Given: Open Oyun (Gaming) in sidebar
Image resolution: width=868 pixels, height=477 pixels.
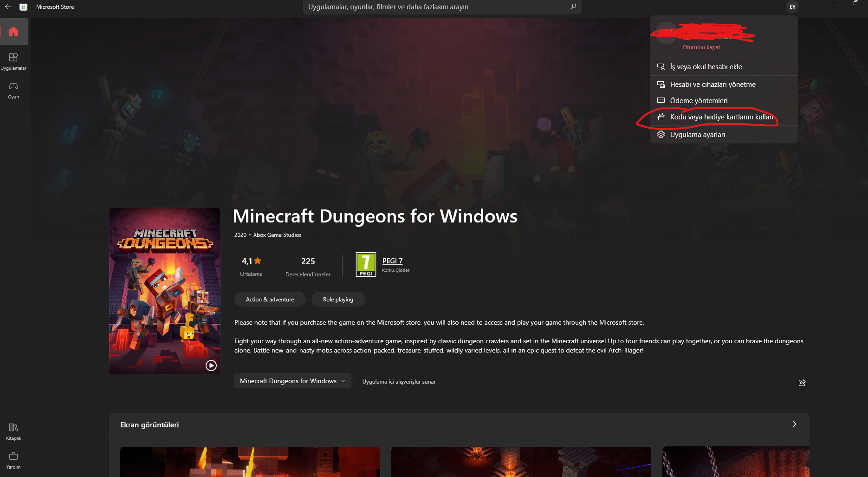Looking at the screenshot, I should tap(13, 90).
